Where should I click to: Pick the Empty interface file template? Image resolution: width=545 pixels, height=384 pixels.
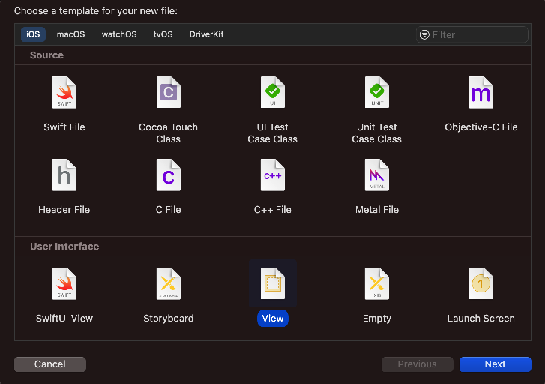coord(377,284)
